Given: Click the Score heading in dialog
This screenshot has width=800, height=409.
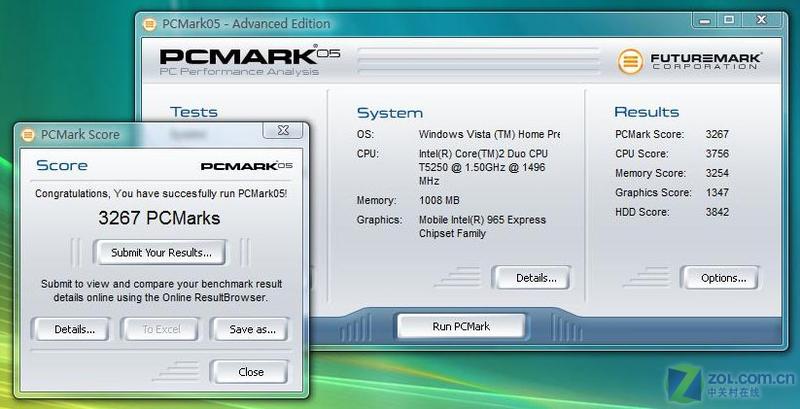Looking at the screenshot, I should click(62, 166).
